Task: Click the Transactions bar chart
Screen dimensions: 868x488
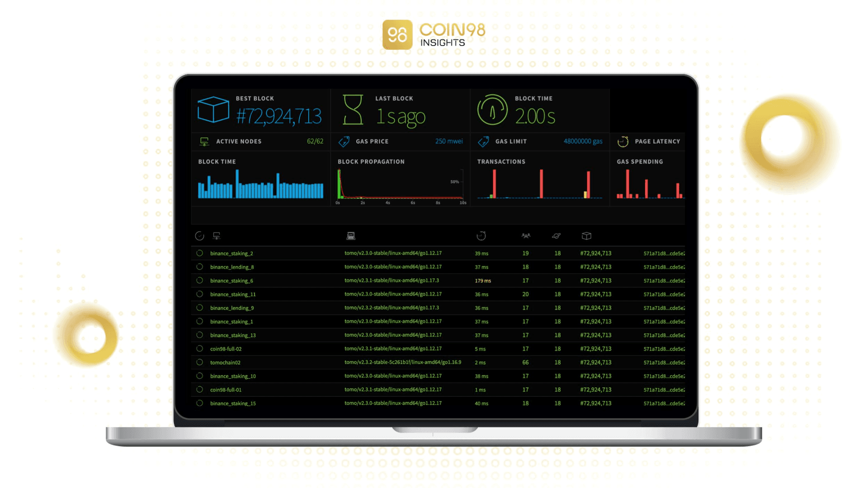Action: coord(540,184)
